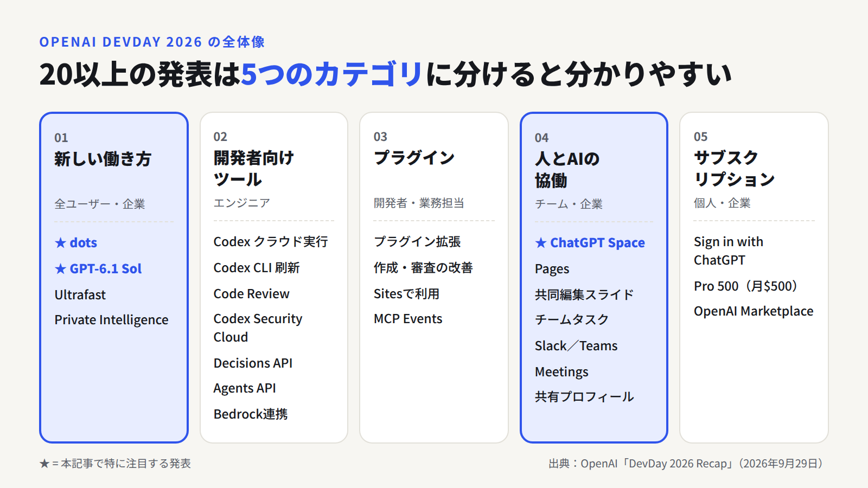868x488 pixels.
Task: Click the star icon beside GPT-6.1 Sol
Action: pos(60,269)
